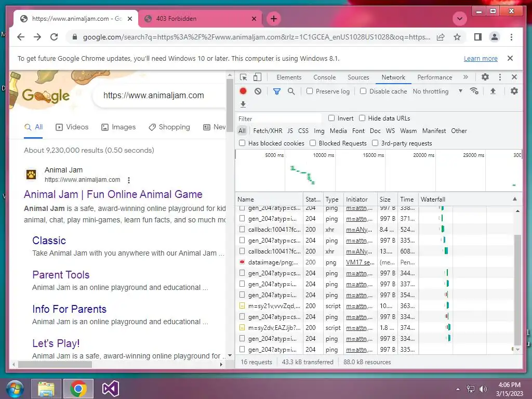Filter requests by Fetch/XHR
This screenshot has width=532, height=399.
coord(268,130)
